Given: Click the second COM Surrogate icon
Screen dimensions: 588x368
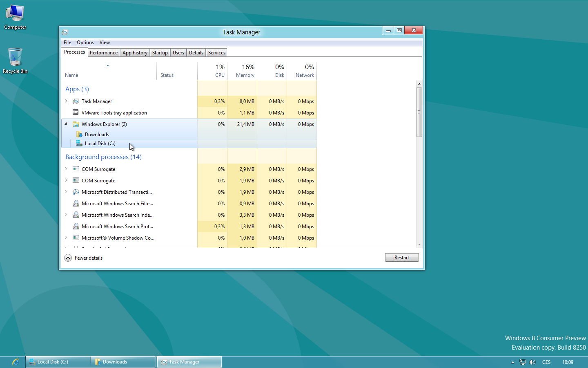Looking at the screenshot, I should [x=76, y=180].
